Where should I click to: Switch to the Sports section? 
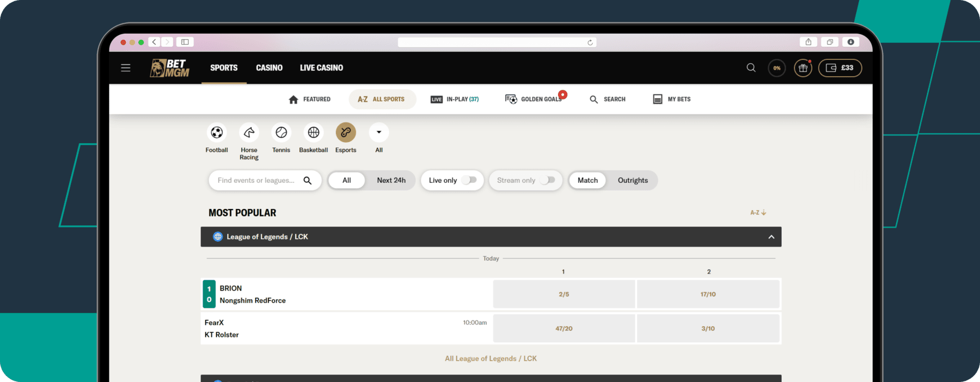pos(224,68)
